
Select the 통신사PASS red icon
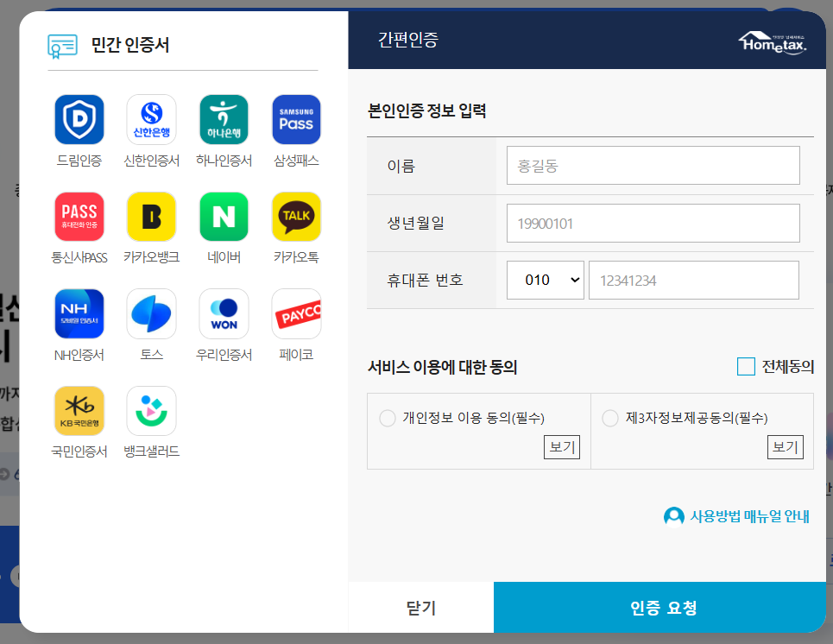coord(79,217)
